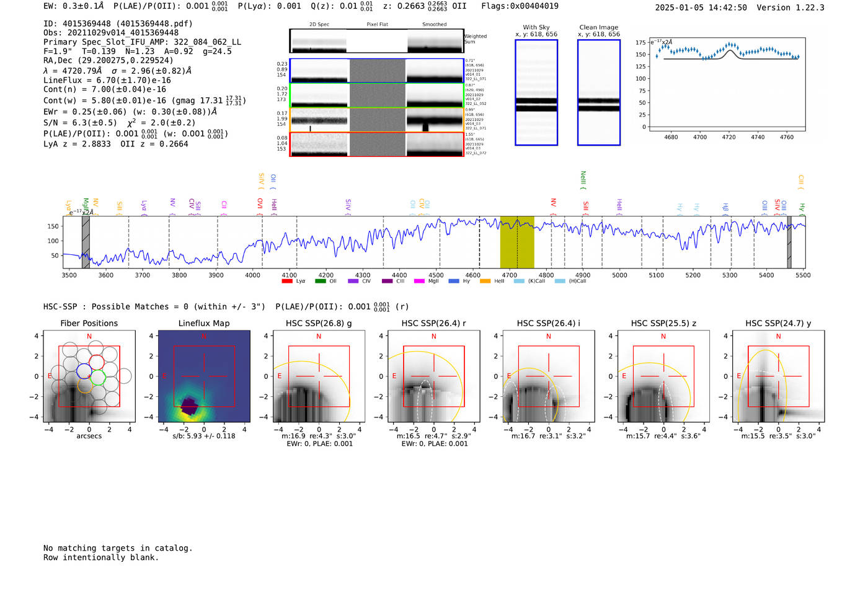Select the orange HeII legend swatch
This screenshot has height=591, width=868.
[x=485, y=281]
